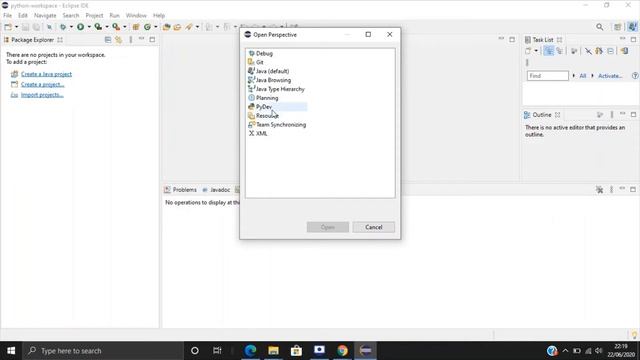Open the Window menu

[136, 16]
